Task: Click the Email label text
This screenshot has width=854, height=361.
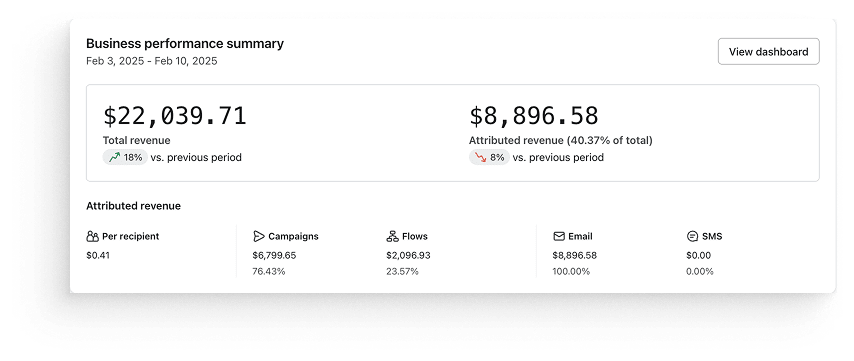Action: click(580, 236)
